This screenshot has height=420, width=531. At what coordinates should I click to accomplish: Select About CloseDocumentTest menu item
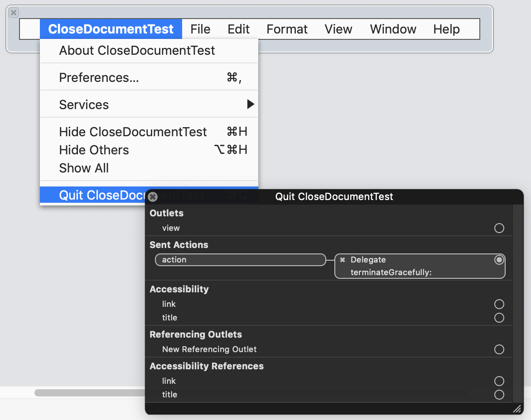point(137,50)
